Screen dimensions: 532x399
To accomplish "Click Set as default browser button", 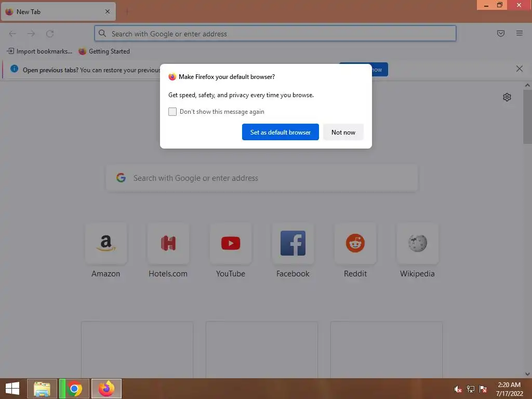I will (x=280, y=132).
